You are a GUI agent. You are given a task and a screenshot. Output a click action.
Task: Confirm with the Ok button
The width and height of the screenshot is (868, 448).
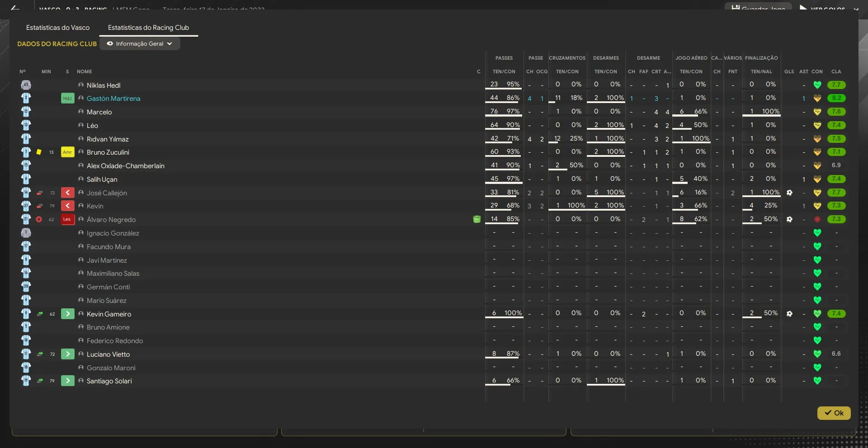834,413
